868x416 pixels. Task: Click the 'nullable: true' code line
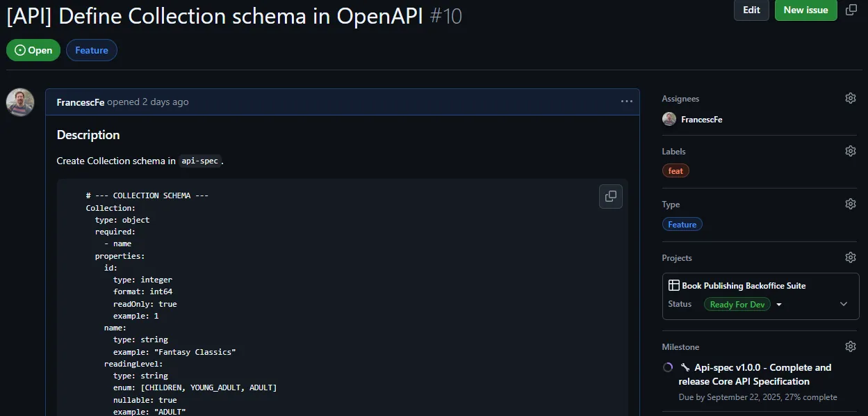pyautogui.click(x=145, y=400)
